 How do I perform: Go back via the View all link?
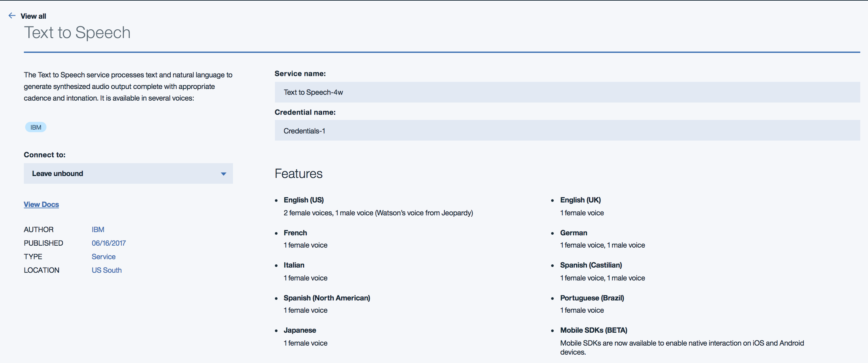(x=33, y=16)
